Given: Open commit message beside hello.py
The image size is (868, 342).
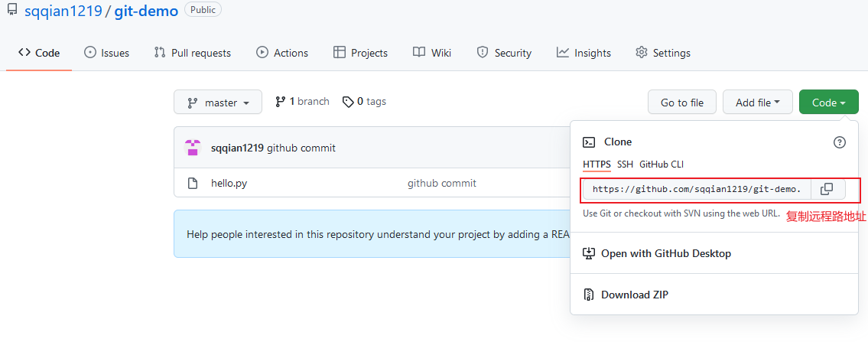Looking at the screenshot, I should click(442, 183).
